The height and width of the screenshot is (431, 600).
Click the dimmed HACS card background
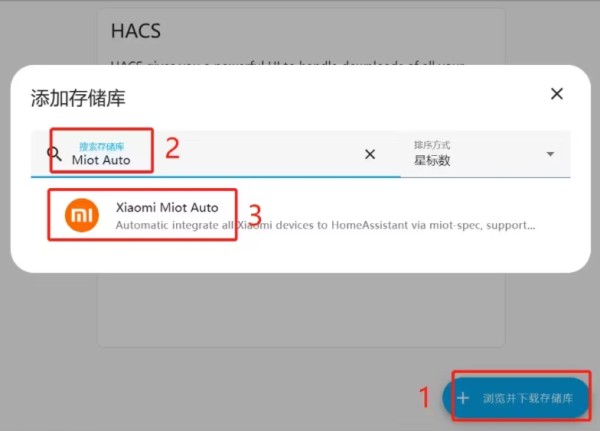coord(301,310)
